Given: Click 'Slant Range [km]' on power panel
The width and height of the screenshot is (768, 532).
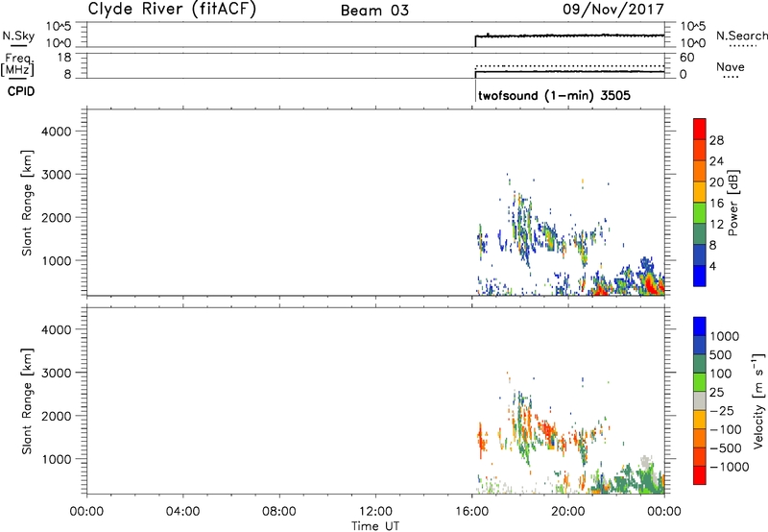Looking at the screenshot, I should (x=27, y=203).
